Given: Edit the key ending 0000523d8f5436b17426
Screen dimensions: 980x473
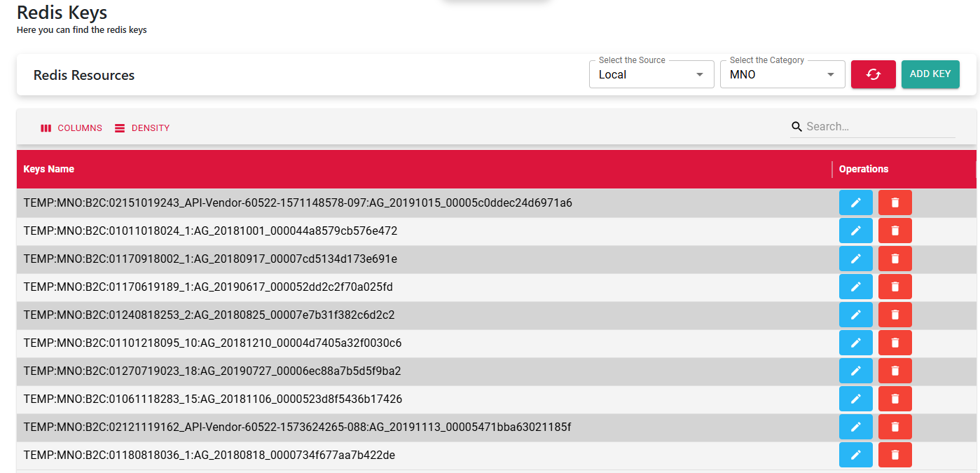Looking at the screenshot, I should [855, 399].
